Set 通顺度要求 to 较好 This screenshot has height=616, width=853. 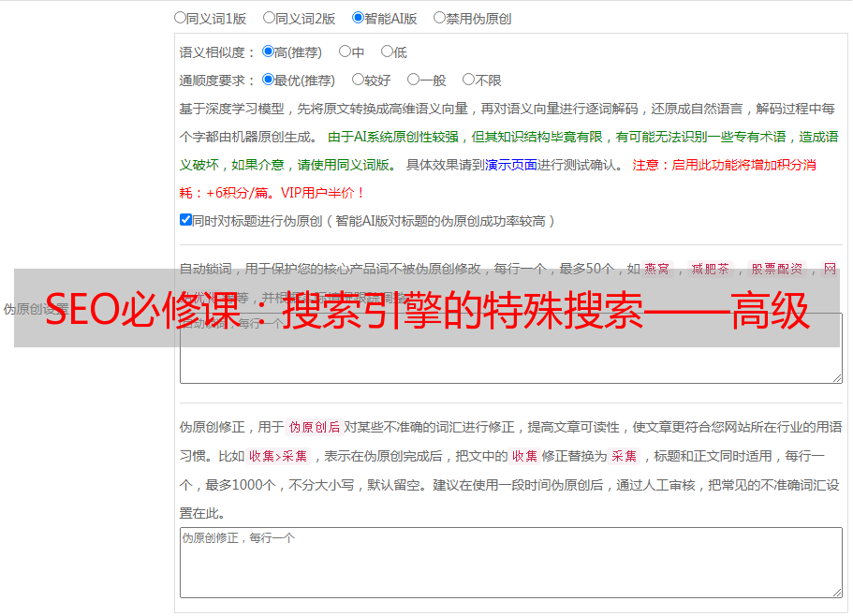click(358, 80)
